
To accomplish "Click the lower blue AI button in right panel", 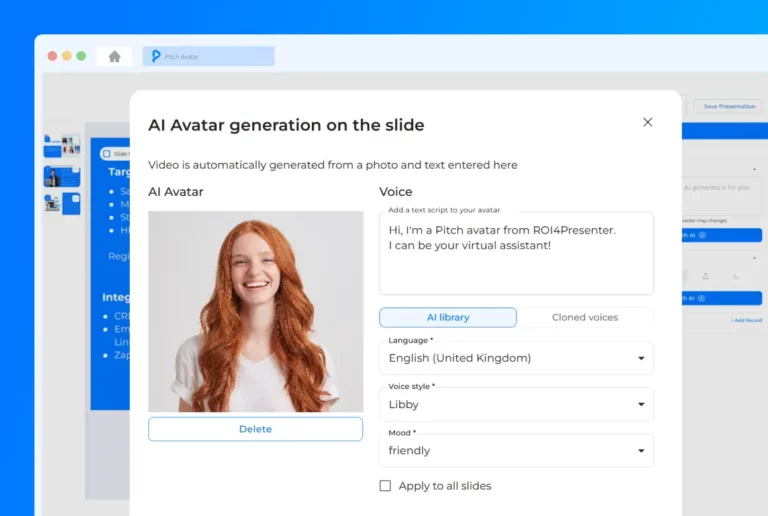I will tap(722, 298).
